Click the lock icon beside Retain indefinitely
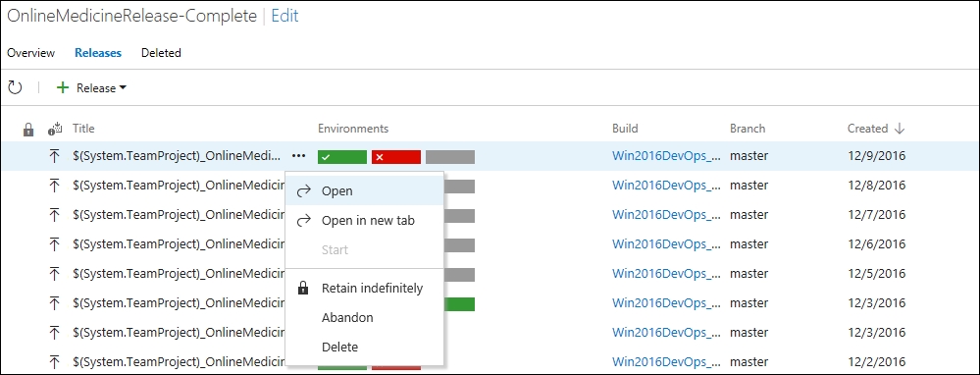Screen dimensions: 980x375 tap(303, 289)
